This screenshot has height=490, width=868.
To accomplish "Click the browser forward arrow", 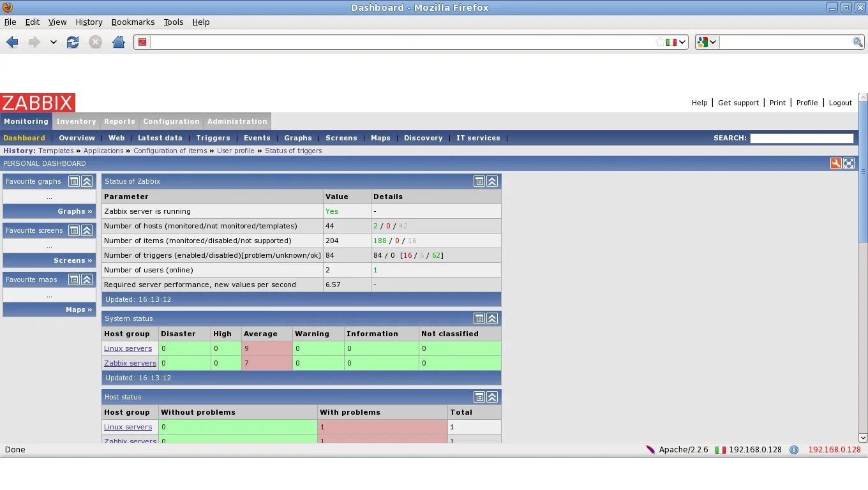I will [34, 42].
